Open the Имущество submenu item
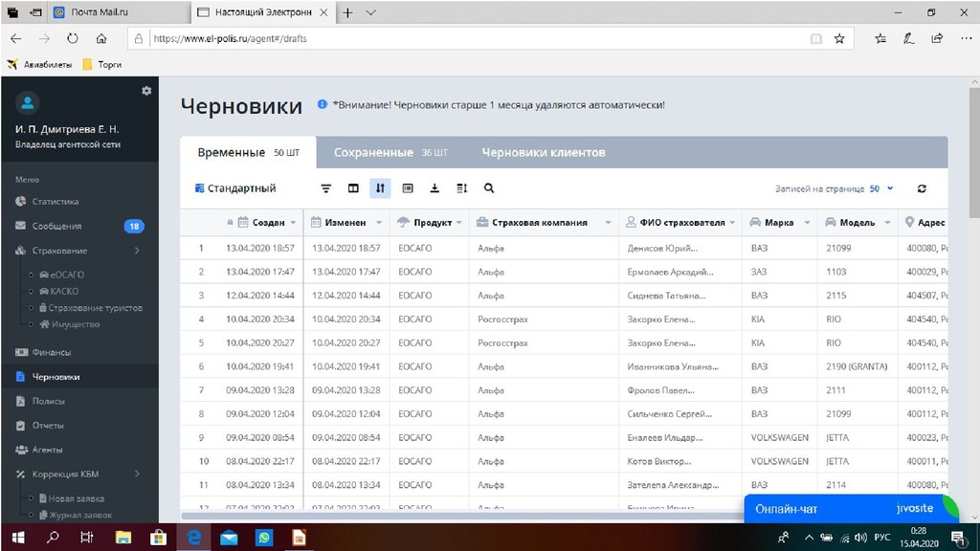980x551 pixels. pos(69,324)
